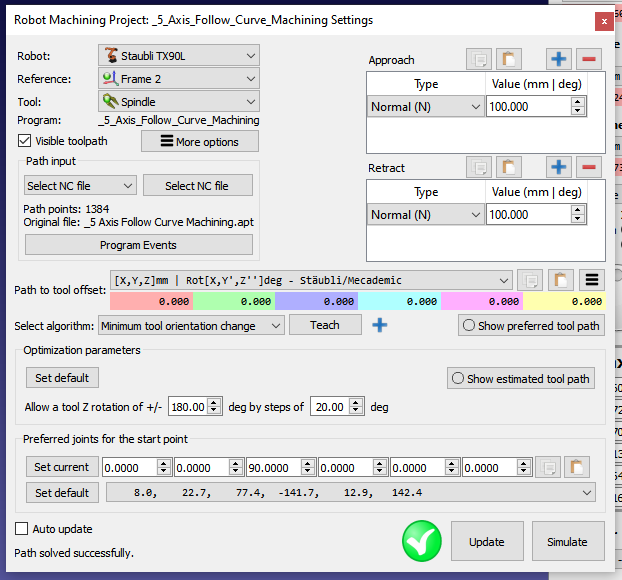The width and height of the screenshot is (622, 580).
Task: Paste the Approach settings icon
Action: point(509,59)
